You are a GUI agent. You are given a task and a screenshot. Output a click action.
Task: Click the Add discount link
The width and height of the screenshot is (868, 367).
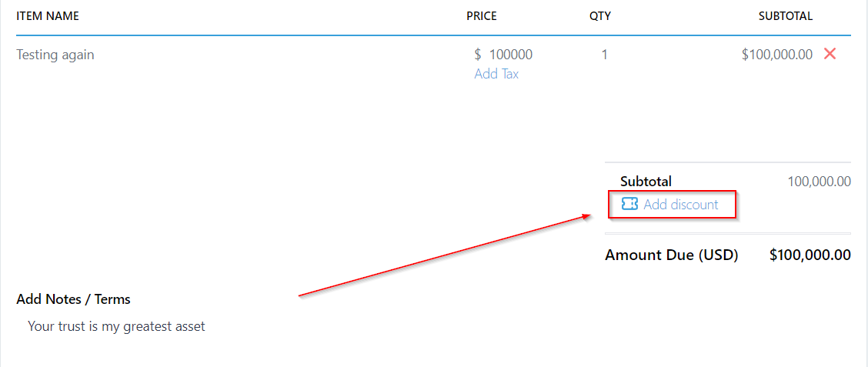[680, 205]
